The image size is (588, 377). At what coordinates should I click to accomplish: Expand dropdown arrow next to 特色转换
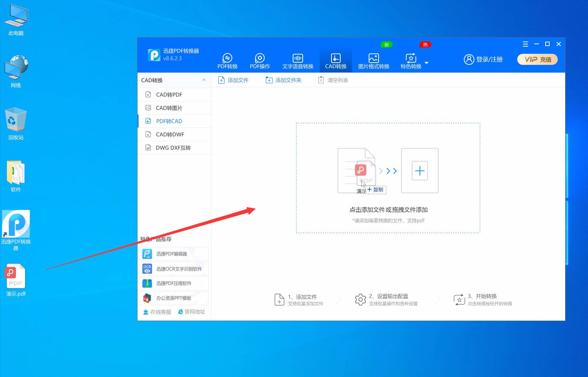tap(427, 63)
